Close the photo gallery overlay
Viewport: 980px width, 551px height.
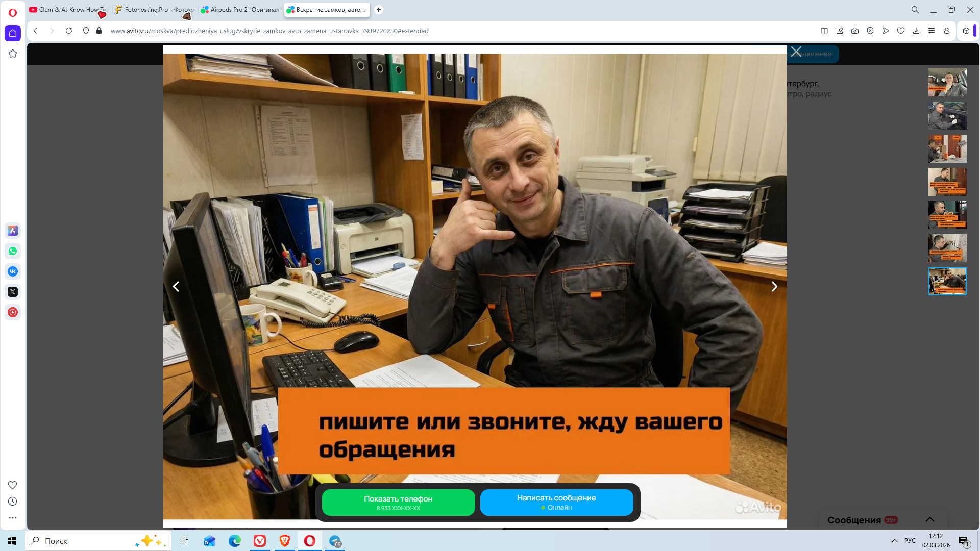[x=796, y=52]
